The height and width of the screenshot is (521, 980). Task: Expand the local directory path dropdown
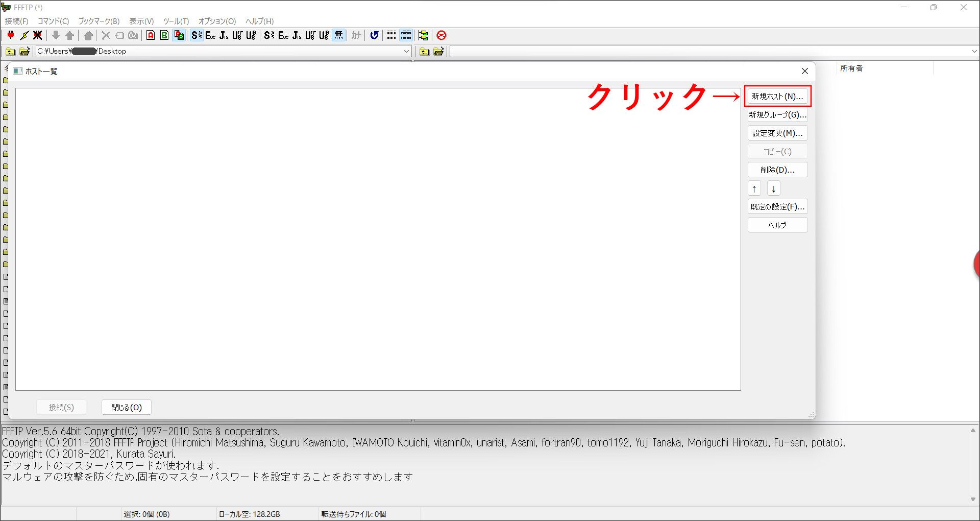[x=406, y=51]
